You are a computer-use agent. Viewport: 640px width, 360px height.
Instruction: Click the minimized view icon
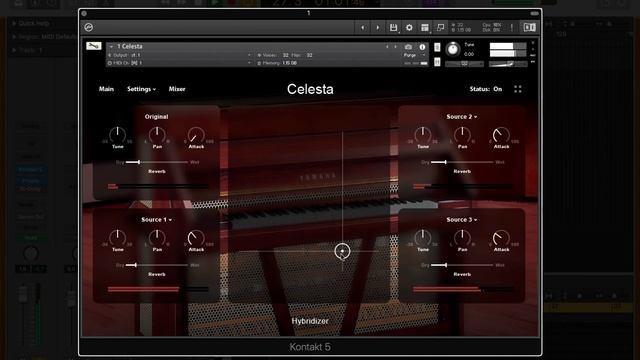click(x=440, y=27)
